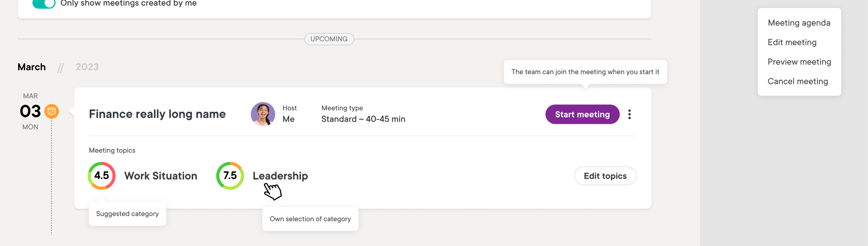Viewport: 868px width, 246px height.
Task: Open Edit topics
Action: point(605,176)
